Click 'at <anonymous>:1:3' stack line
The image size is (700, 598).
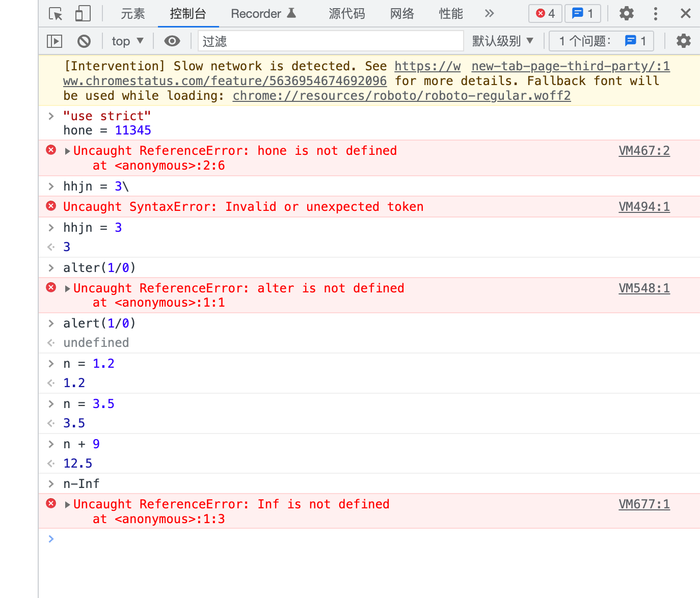coord(159,519)
